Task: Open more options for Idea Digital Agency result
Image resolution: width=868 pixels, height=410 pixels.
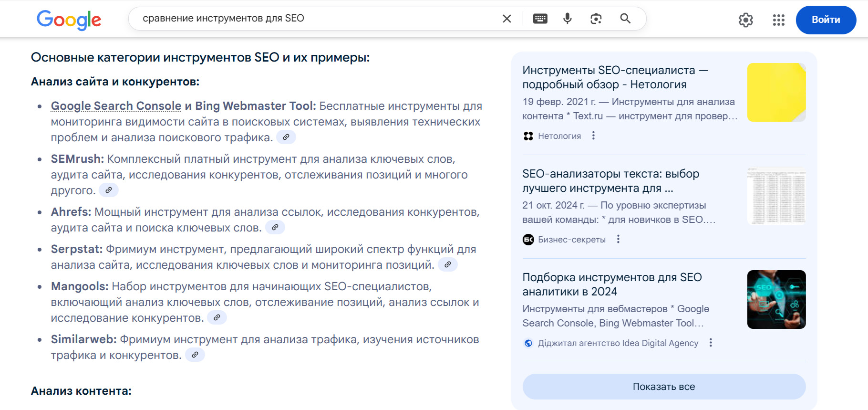Action: tap(711, 343)
